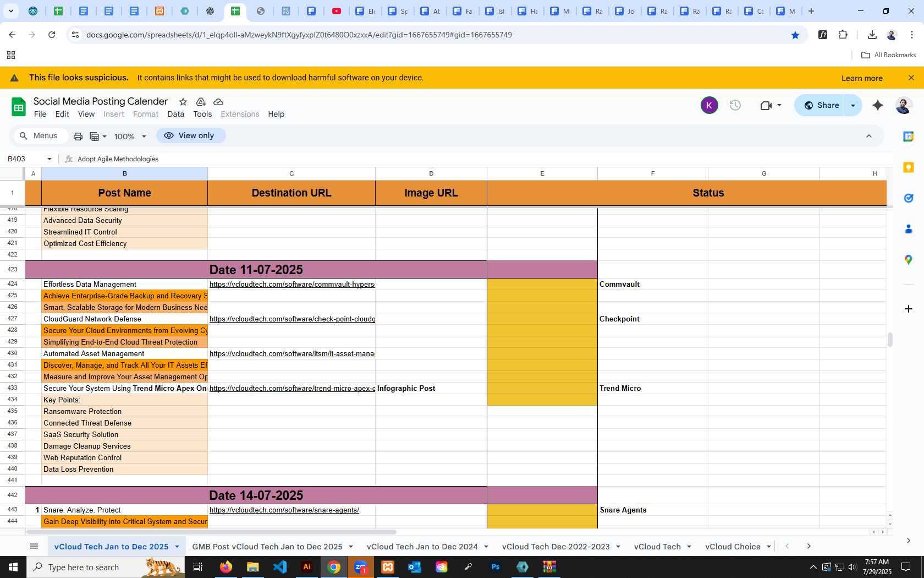Image resolution: width=924 pixels, height=578 pixels.
Task: Click the horizontal scrollbar thumb
Action: (211, 532)
